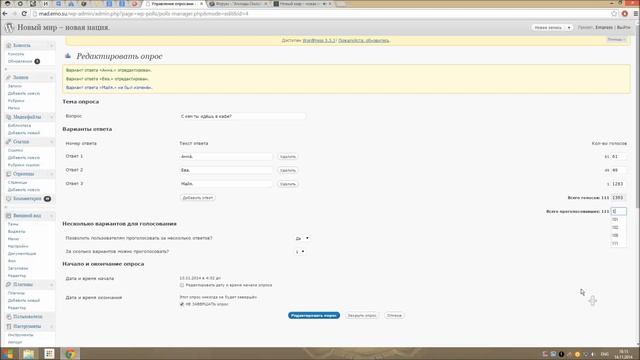Click the Выйти logout link

[x=623, y=27]
